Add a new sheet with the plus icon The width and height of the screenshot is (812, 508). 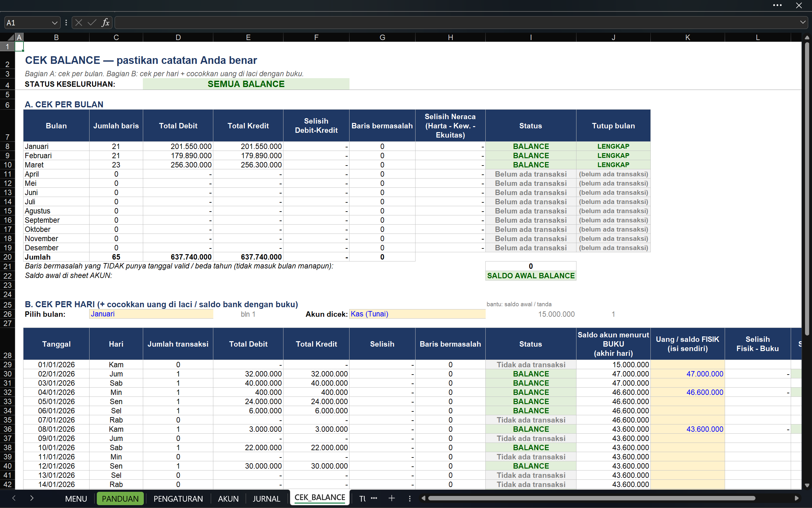[x=392, y=498]
